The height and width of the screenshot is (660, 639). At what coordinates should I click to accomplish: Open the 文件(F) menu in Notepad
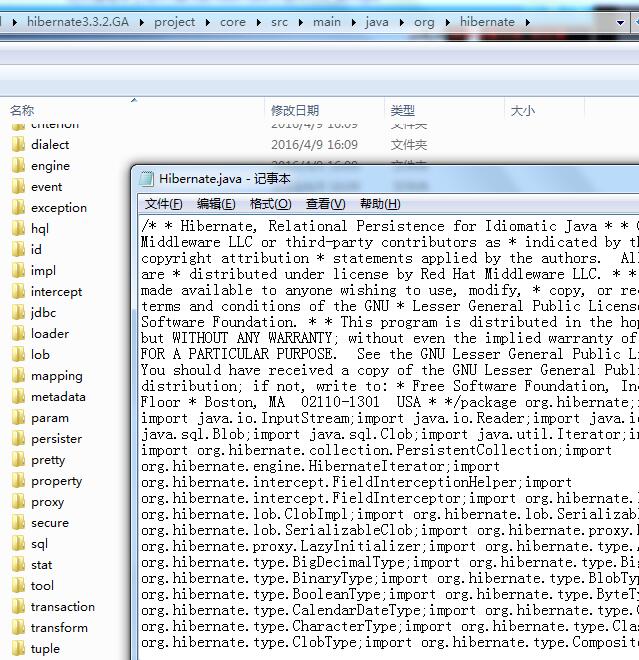(164, 204)
